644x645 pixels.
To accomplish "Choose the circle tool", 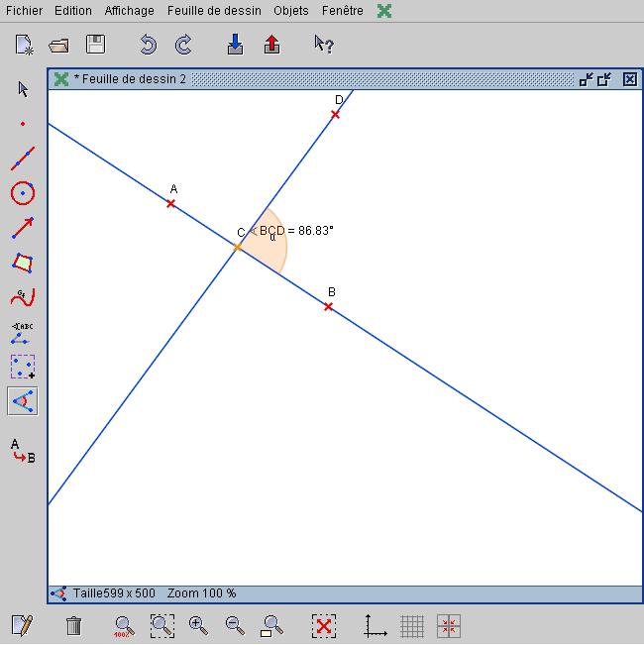I will click(23, 193).
